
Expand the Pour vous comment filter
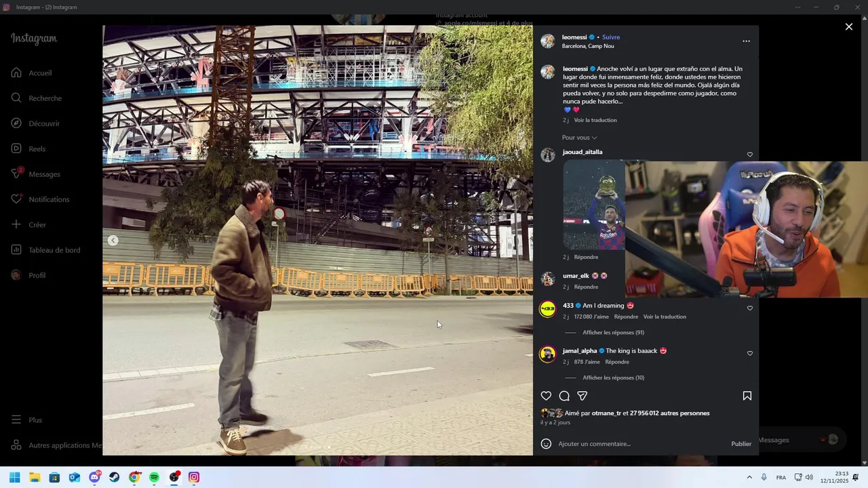(579, 138)
